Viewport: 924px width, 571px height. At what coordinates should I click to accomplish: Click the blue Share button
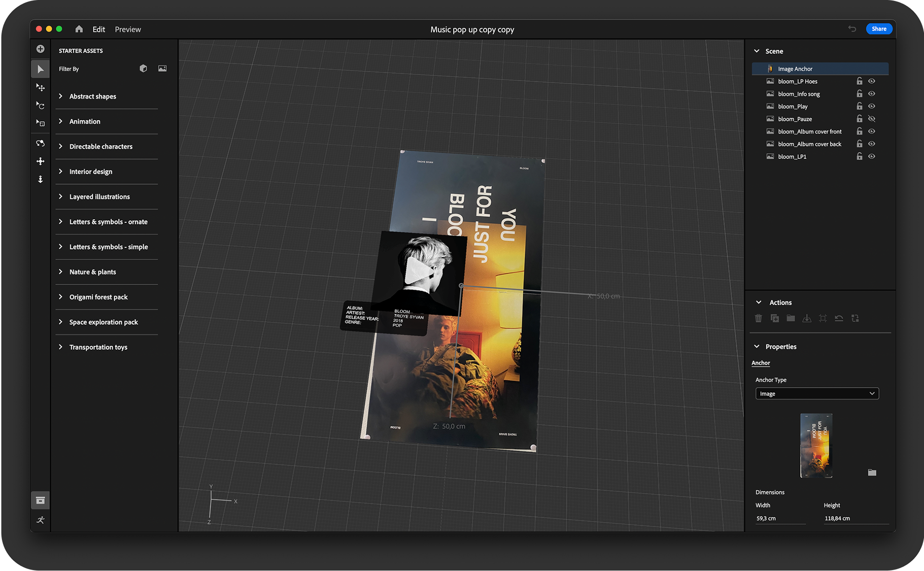879,29
